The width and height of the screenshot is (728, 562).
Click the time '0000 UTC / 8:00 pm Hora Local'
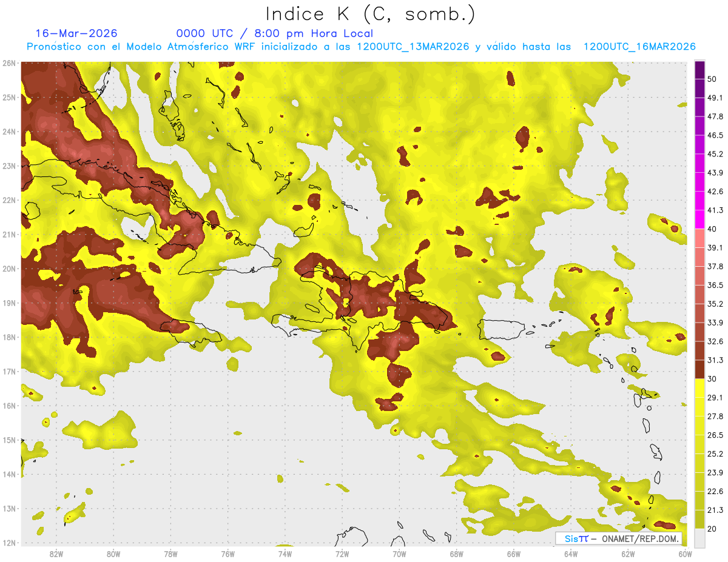point(275,33)
